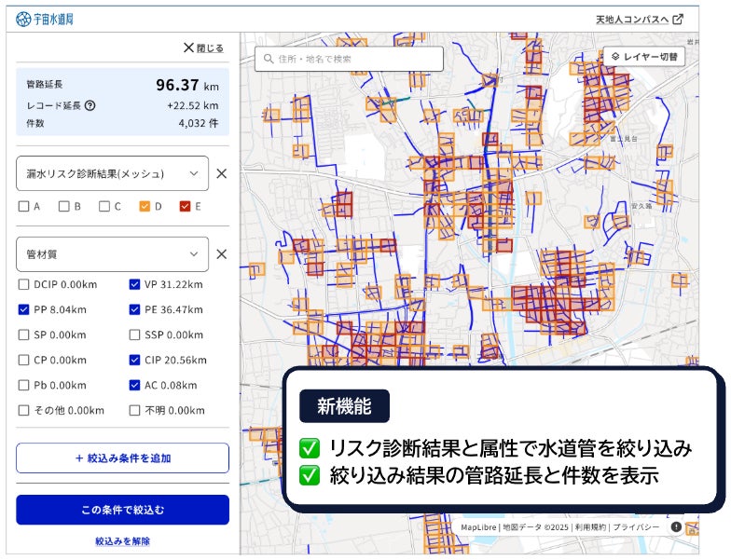Open the 漏水リスク診断結果(メッシュ) dropdown
Image resolution: width=731 pixels, height=560 pixels.
[112, 173]
